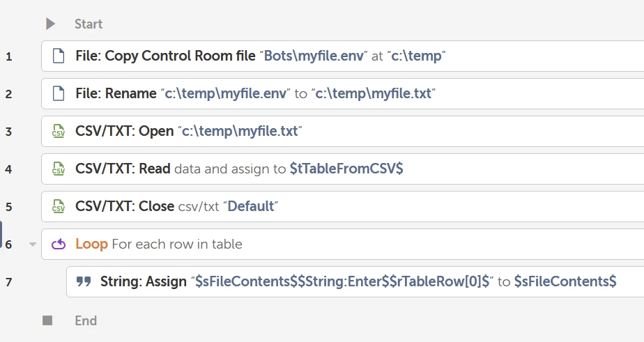Click line number 7 in the gutter
This screenshot has width=644, height=342.
[8, 281]
